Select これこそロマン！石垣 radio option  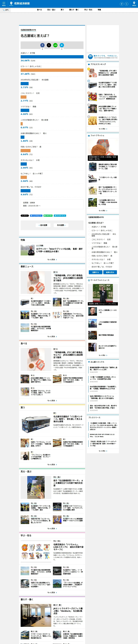(x=89, y=239)
